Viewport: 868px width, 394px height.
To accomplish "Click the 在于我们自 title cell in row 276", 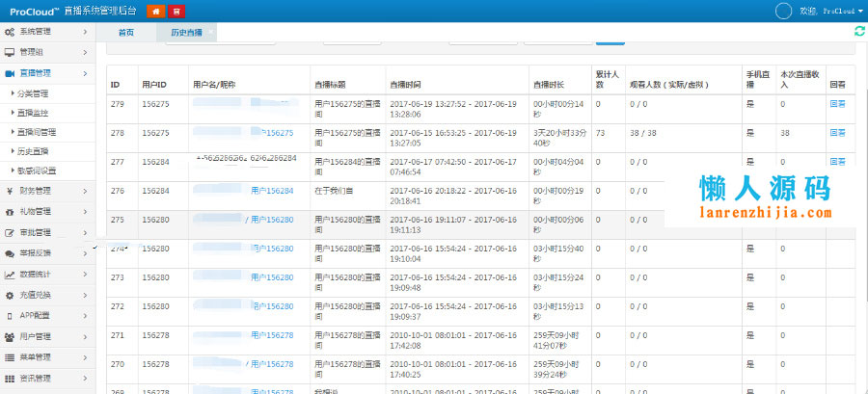I will coord(334,191).
